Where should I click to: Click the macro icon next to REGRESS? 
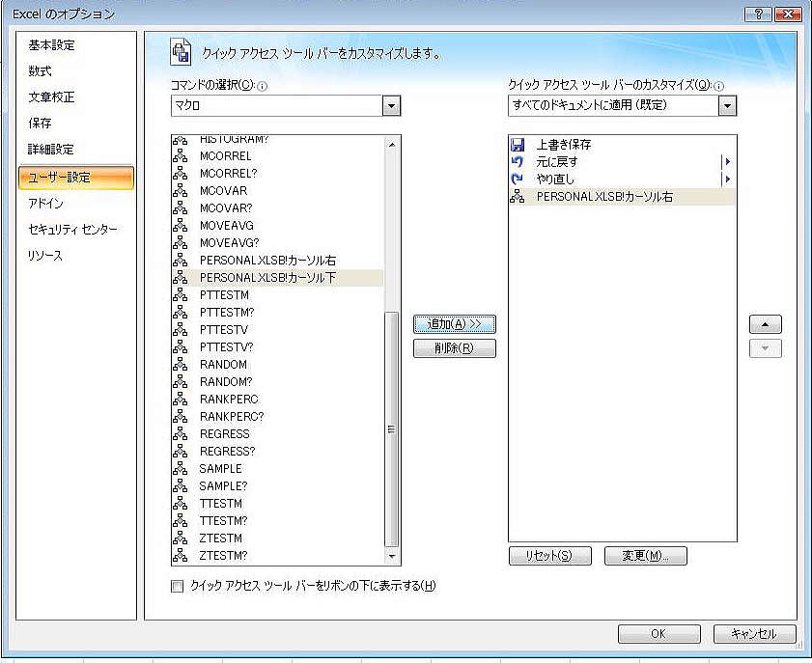(x=180, y=434)
